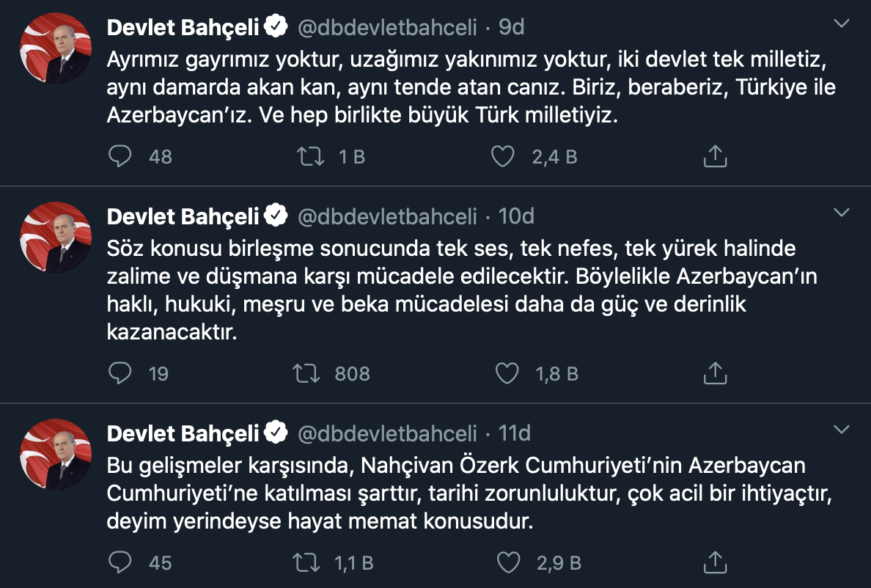Reply to the tweet posted 9d ago

120,156
